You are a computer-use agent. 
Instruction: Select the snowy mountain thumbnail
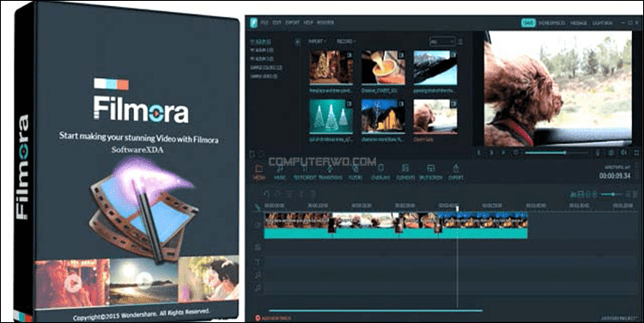pos(435,68)
